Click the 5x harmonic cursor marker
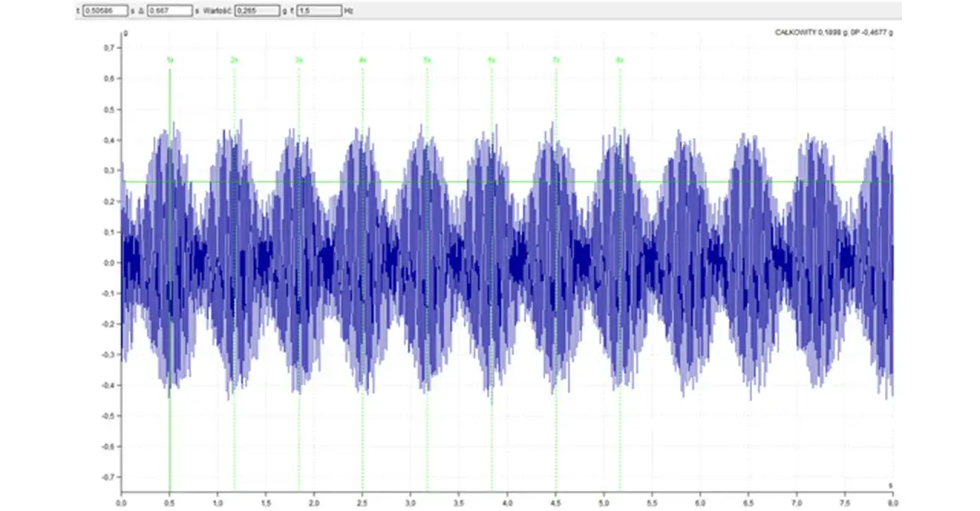This screenshot has height=511, width=980. (x=427, y=60)
